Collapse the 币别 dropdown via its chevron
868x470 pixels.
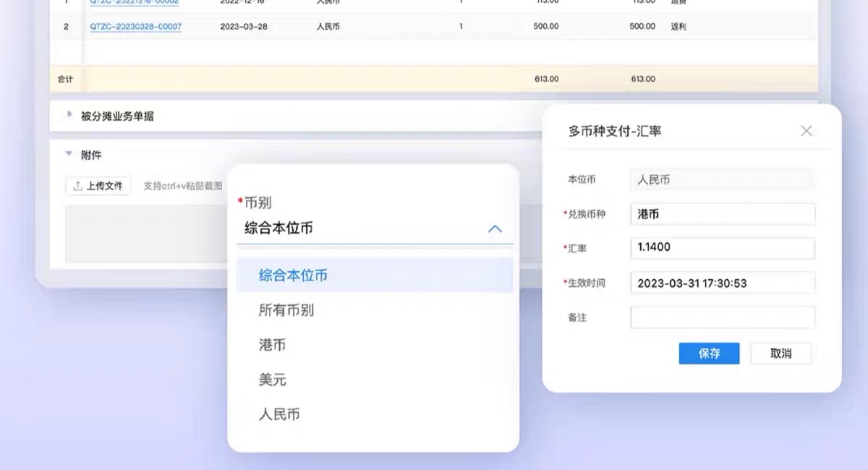point(495,228)
